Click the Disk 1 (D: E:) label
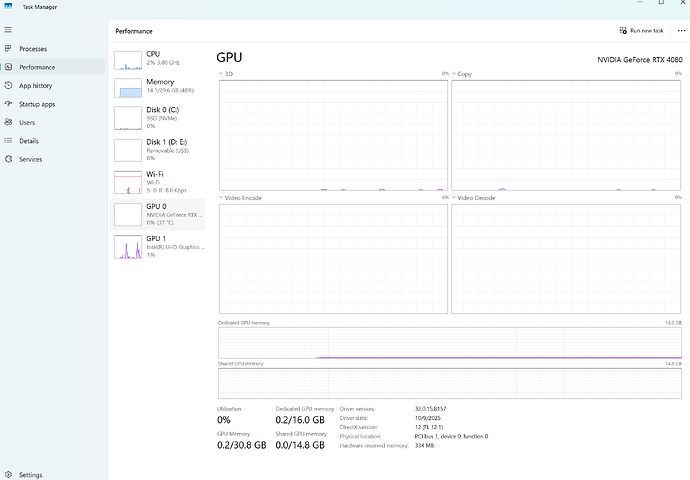Image resolution: width=690 pixels, height=480 pixels. (167, 142)
